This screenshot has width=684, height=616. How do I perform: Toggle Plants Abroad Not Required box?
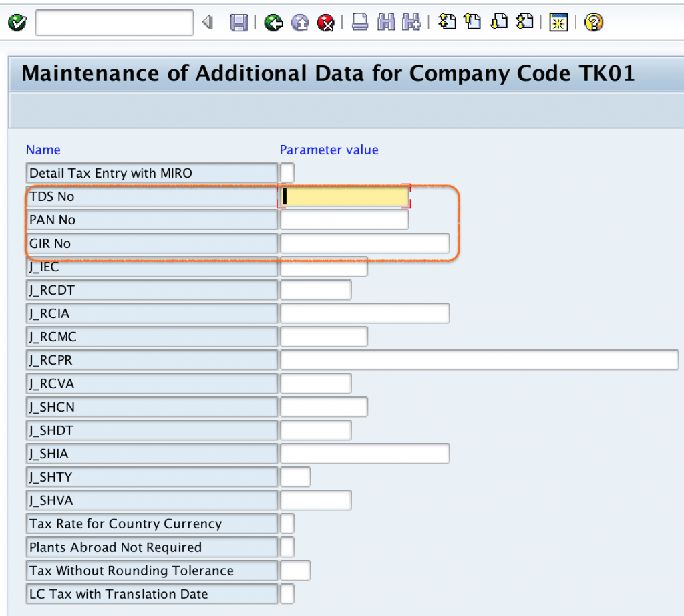(287, 547)
